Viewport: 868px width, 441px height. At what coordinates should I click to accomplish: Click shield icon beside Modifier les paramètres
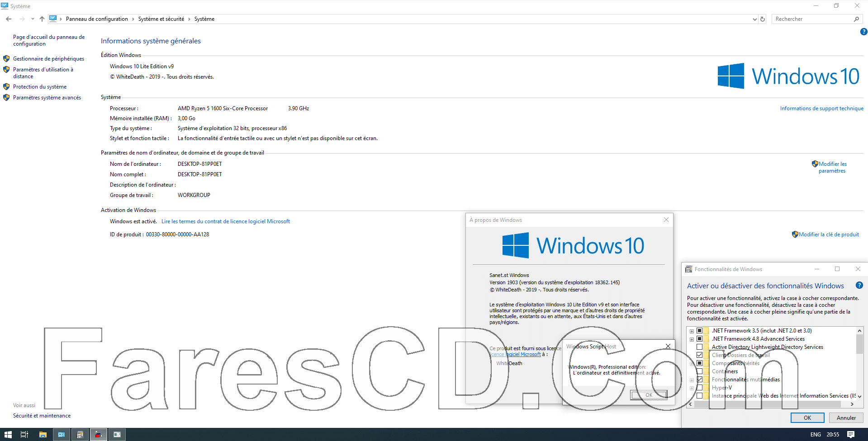[x=815, y=164]
